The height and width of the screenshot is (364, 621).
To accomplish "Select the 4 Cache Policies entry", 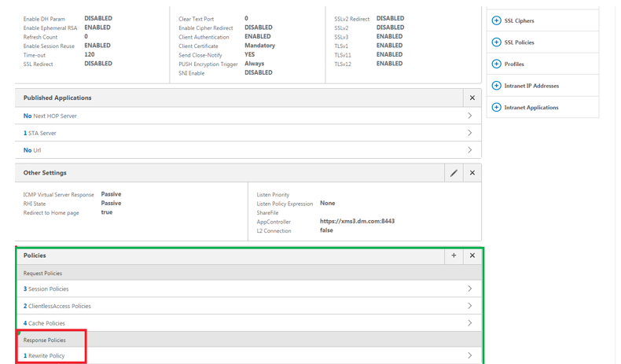I will 44,323.
